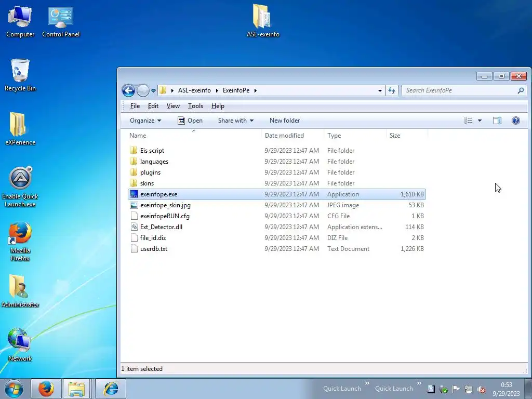
Task: Click the first Quick Launch toolbar label
Action: pyautogui.click(x=342, y=389)
